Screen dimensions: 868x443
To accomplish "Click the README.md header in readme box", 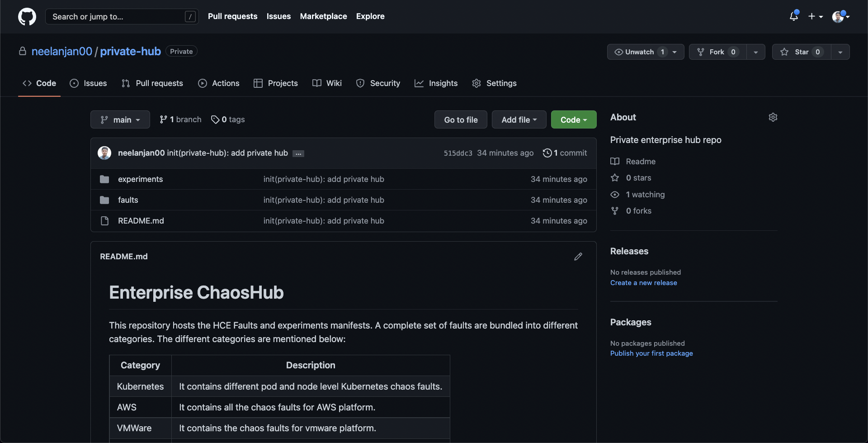I will coord(124,257).
